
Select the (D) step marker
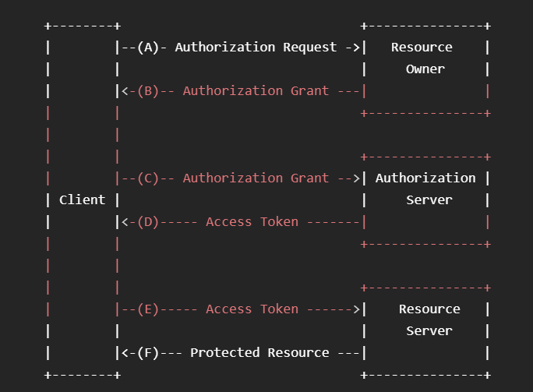tap(147, 222)
